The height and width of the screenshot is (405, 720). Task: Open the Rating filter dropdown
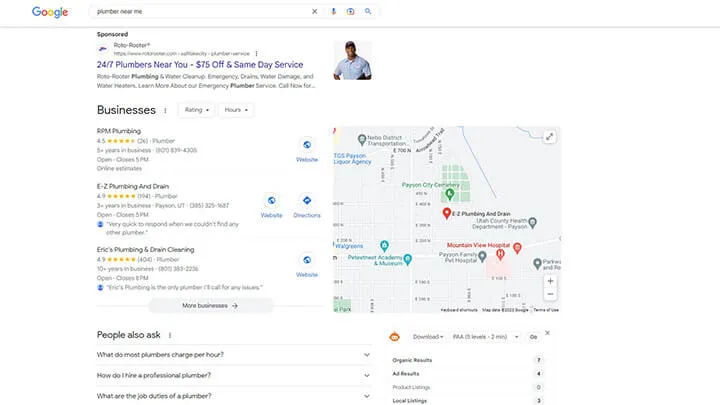[197, 110]
